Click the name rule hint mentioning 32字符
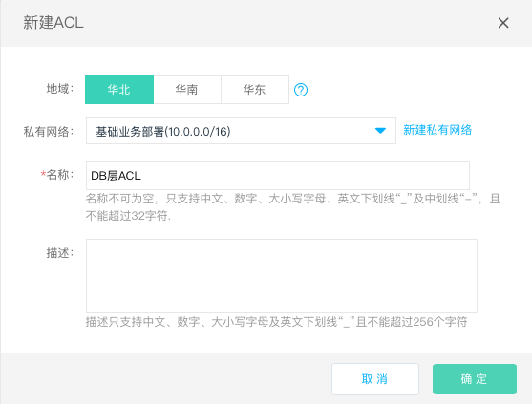 tap(293, 207)
